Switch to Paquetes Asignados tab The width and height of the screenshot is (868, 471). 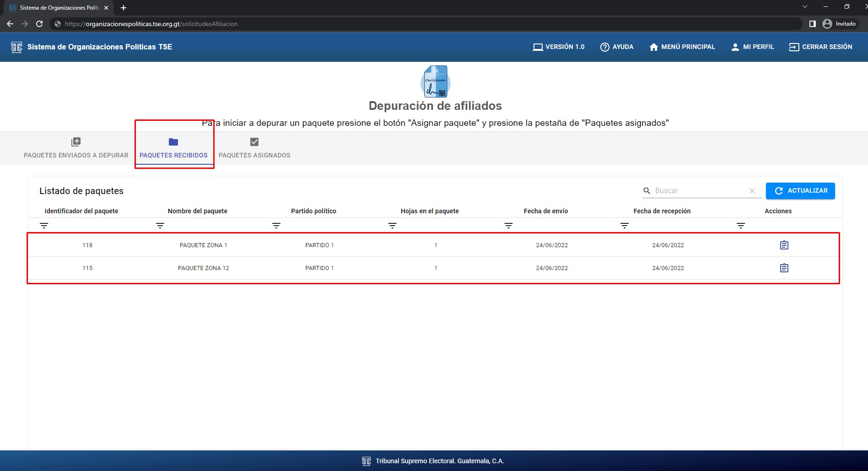tap(254, 148)
